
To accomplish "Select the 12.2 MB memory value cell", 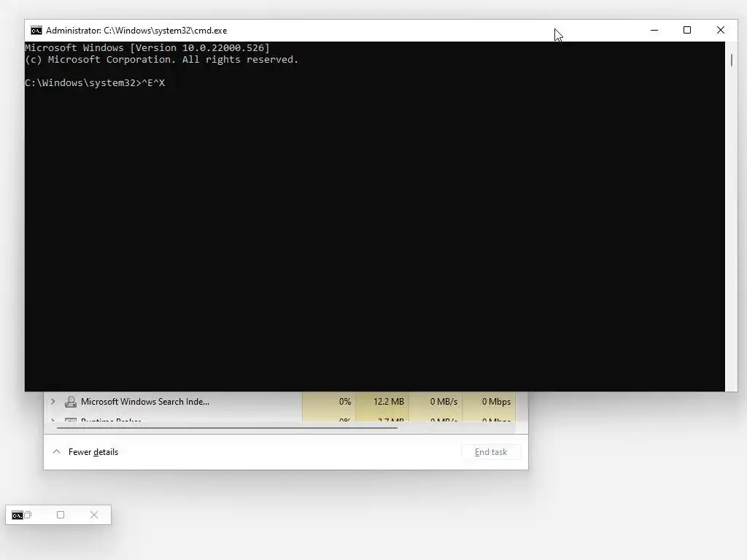I will [382, 402].
